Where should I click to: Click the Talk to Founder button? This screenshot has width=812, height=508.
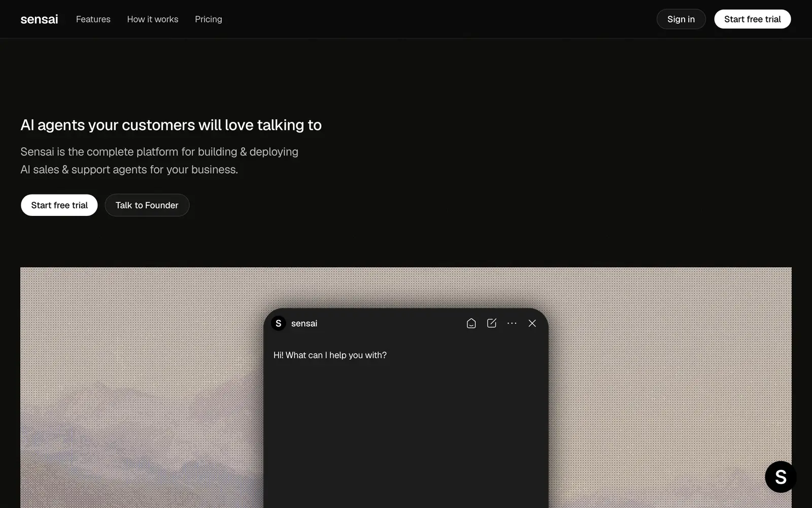pos(147,205)
